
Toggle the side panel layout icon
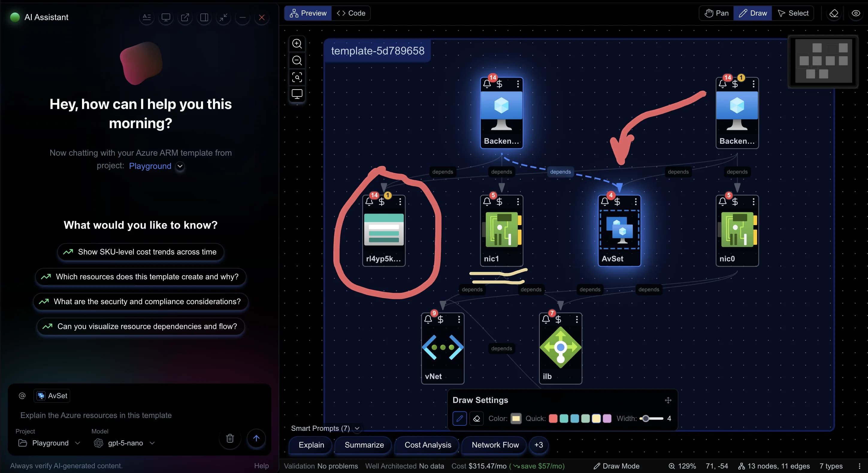pos(204,17)
